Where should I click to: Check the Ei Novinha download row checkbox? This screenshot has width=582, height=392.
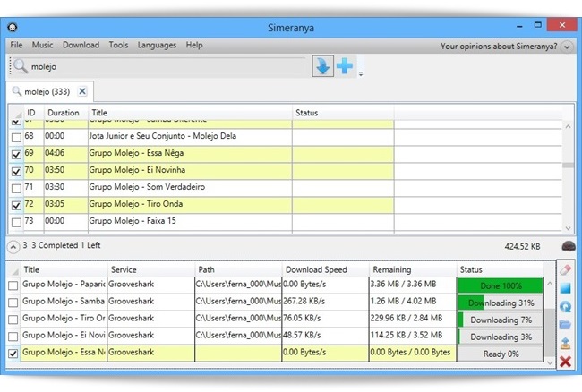click(13, 337)
